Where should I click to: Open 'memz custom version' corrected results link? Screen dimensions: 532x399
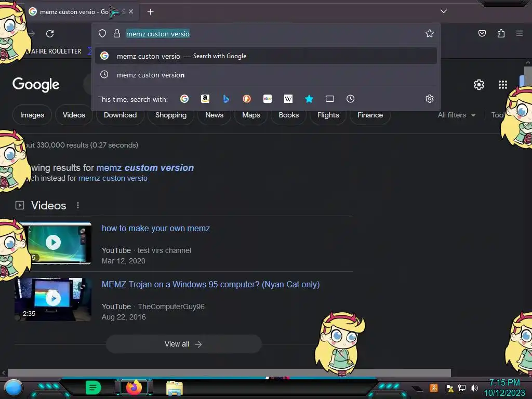pos(145,168)
